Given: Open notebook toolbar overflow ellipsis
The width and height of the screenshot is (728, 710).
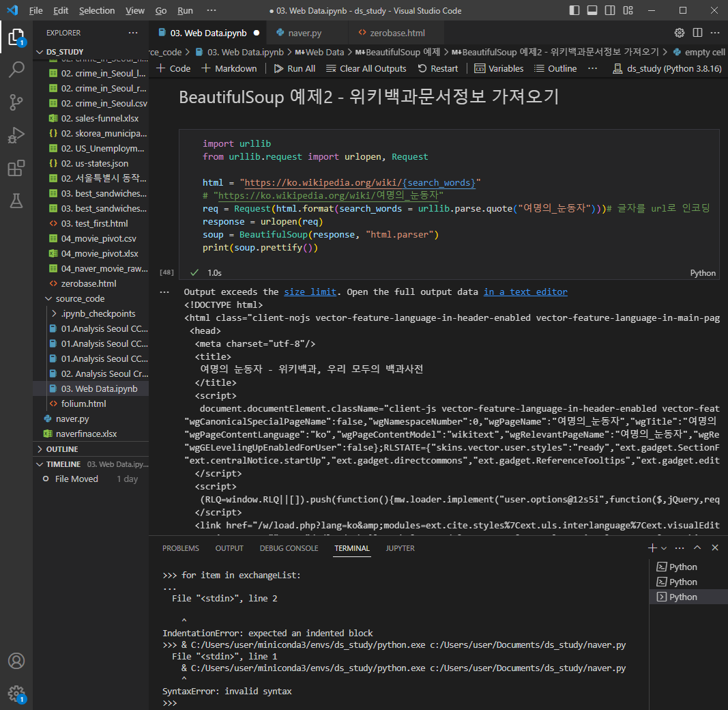Looking at the screenshot, I should pyautogui.click(x=592, y=68).
